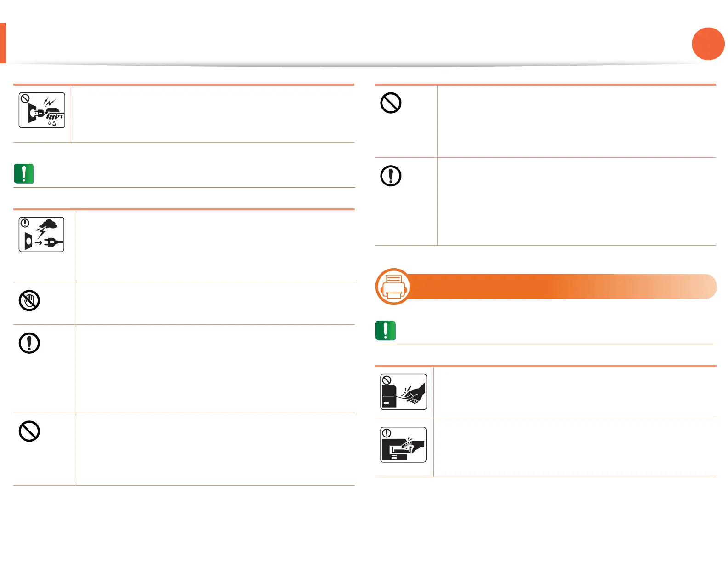Click description cell beside hot paper output icon
Image resolution: width=728 pixels, height=563 pixels.
(x=575, y=448)
